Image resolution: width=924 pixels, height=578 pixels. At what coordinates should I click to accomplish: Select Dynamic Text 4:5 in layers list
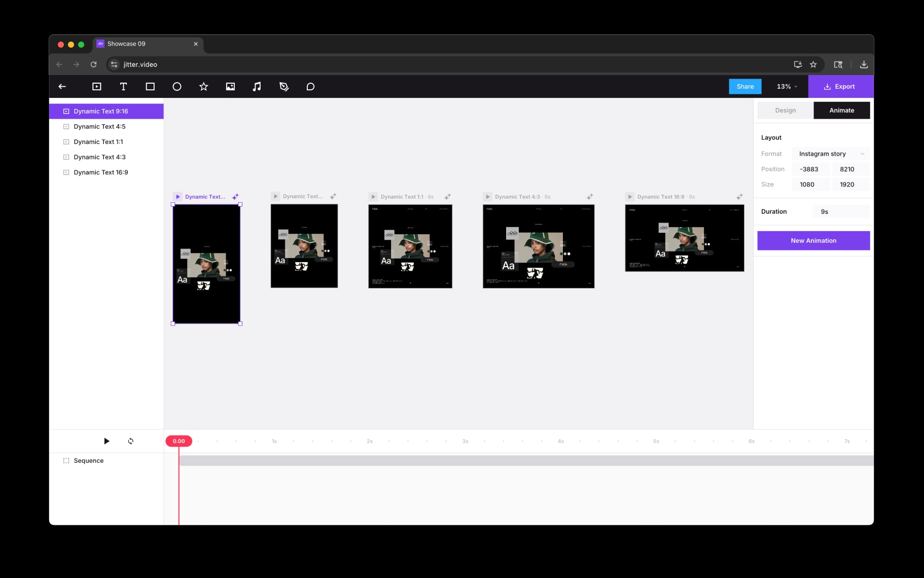(99, 127)
